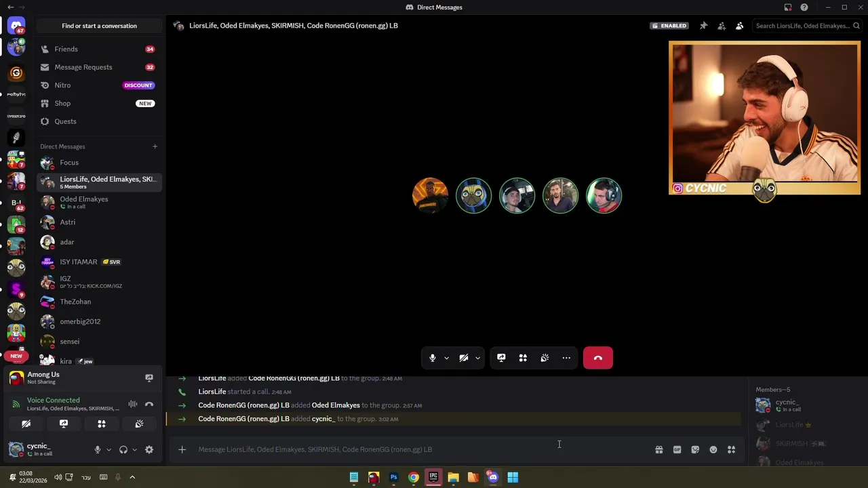Viewport: 868px width, 488px height.
Task: Disconnect using the voice panel hang-up icon
Action: pos(149,404)
